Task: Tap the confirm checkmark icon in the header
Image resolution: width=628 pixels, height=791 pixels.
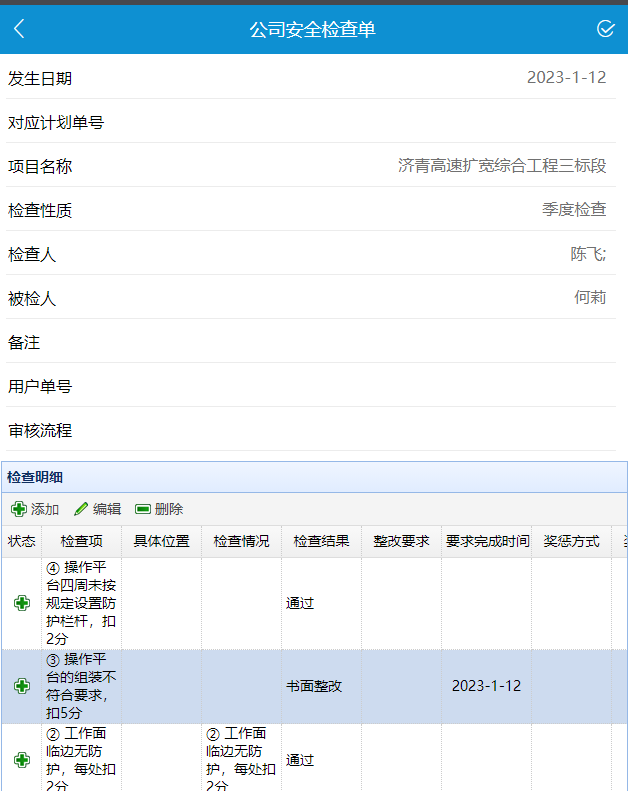Action: point(605,29)
